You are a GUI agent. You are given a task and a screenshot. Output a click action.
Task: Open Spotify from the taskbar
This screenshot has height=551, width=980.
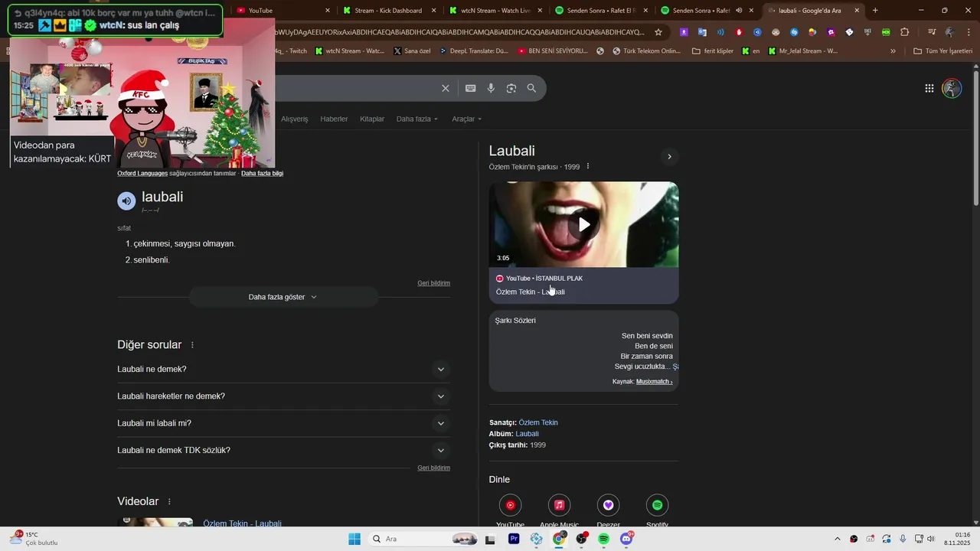click(x=603, y=539)
